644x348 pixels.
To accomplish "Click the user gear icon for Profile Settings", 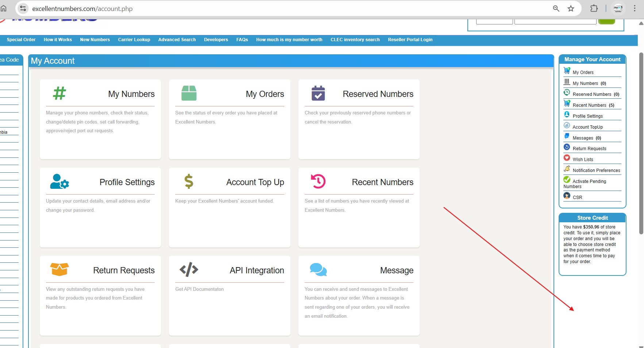I will (59, 181).
